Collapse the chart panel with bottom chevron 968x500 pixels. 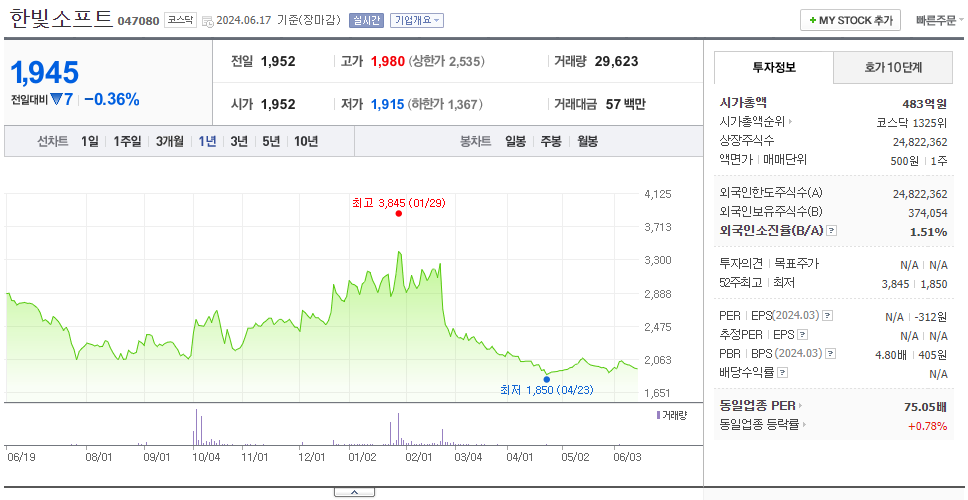coord(354,493)
